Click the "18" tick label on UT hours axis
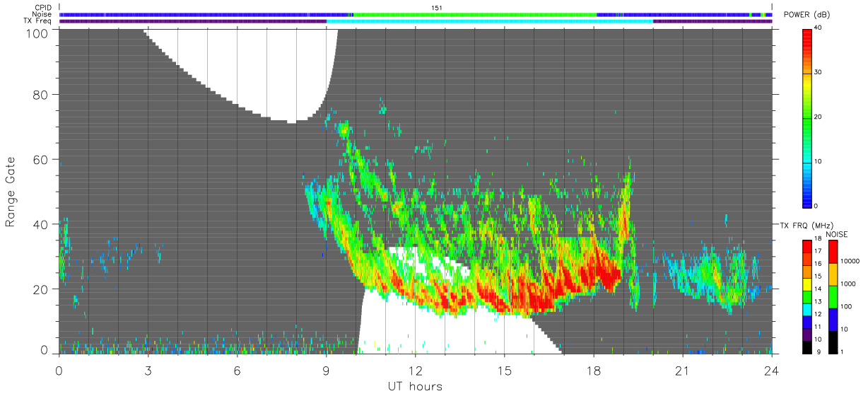 593,370
